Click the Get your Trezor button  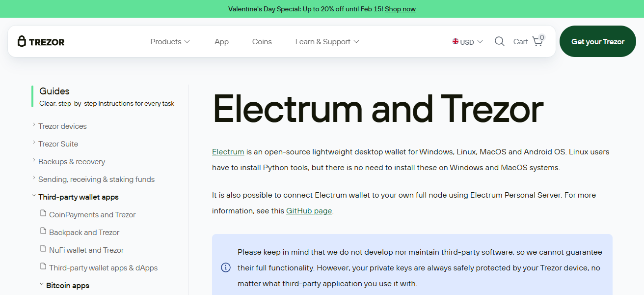597,42
